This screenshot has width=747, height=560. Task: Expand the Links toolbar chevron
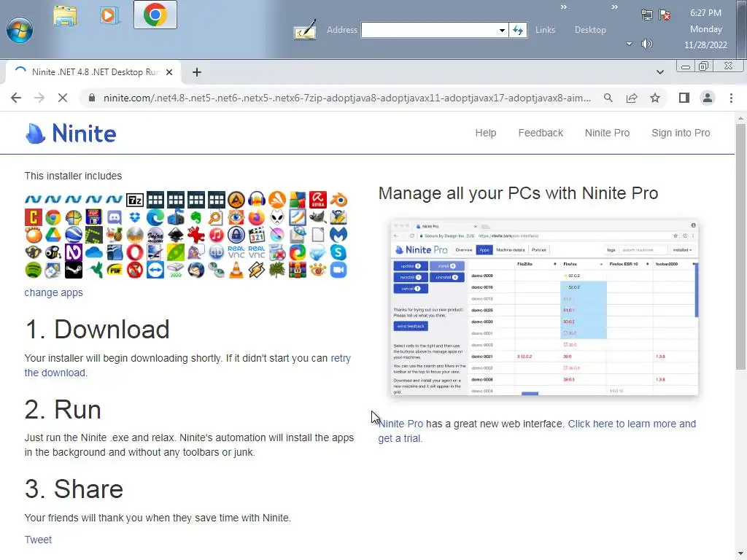pos(564,7)
